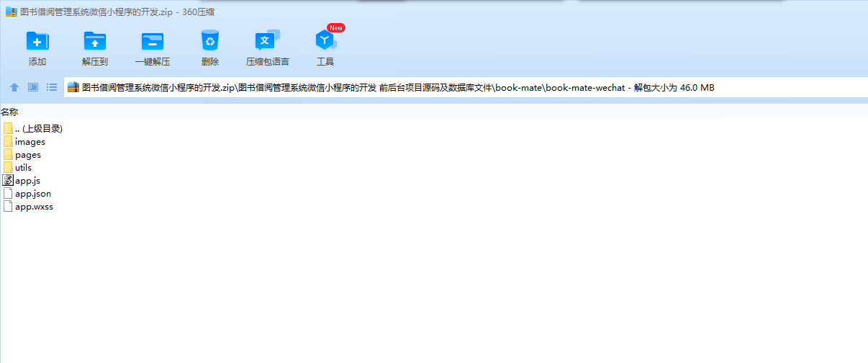Select the 'app.js' file name
The image size is (868, 363).
pos(27,181)
